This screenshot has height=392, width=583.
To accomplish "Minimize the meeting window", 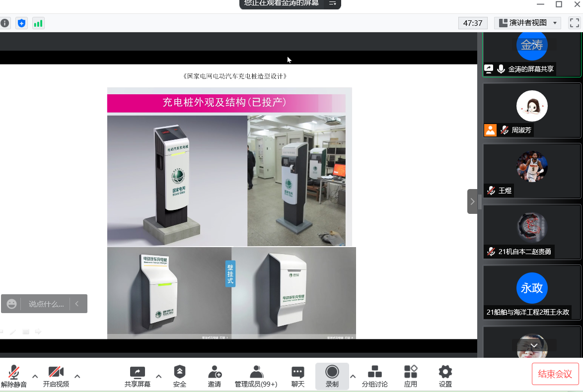I will click(x=541, y=4).
